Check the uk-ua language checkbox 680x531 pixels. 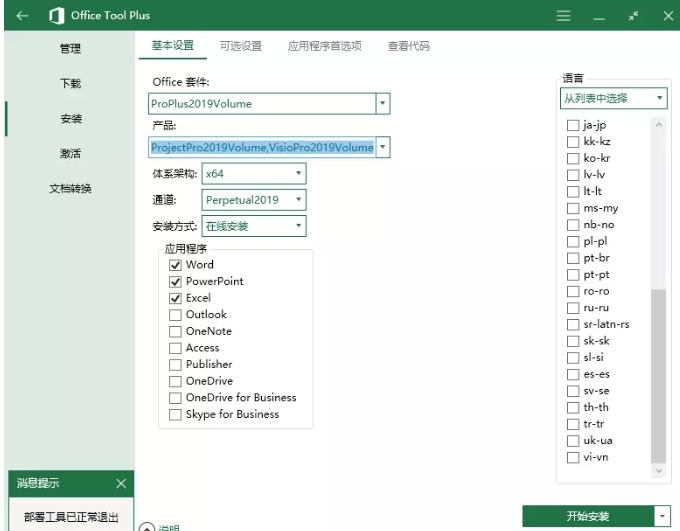coord(573,441)
